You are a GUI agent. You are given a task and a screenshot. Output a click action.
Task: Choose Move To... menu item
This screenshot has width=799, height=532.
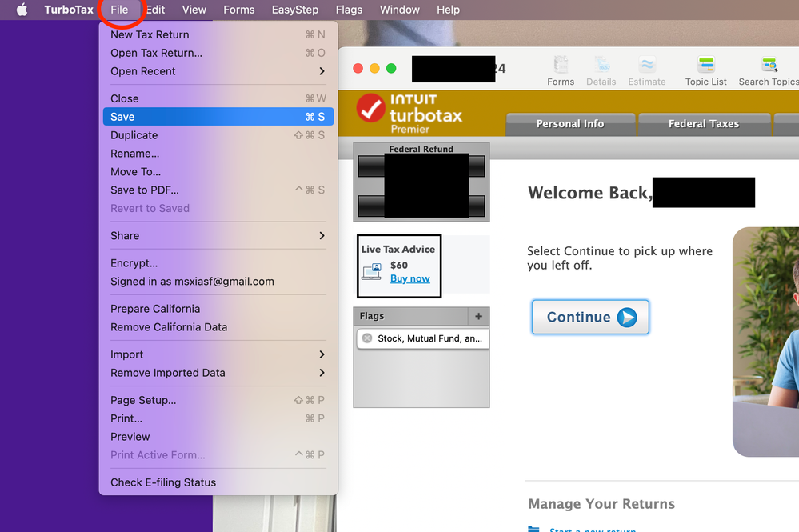point(218,172)
